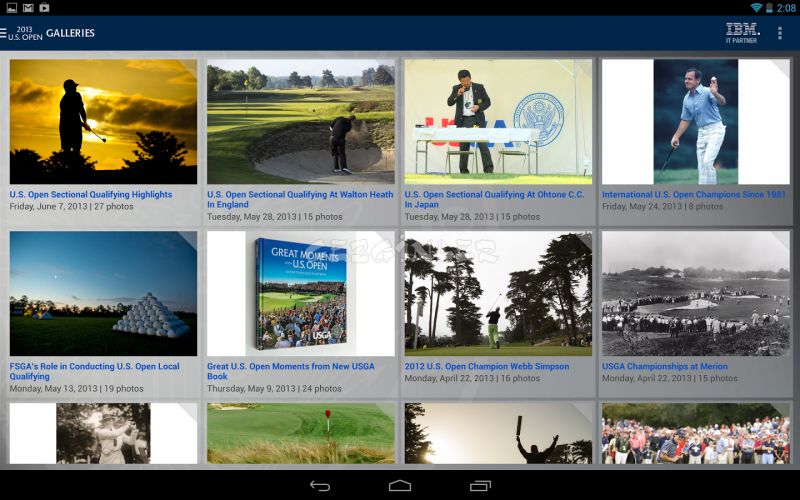800x500 pixels.
Task: Open the Walton Heath bunker shot thumbnail
Action: (301, 121)
